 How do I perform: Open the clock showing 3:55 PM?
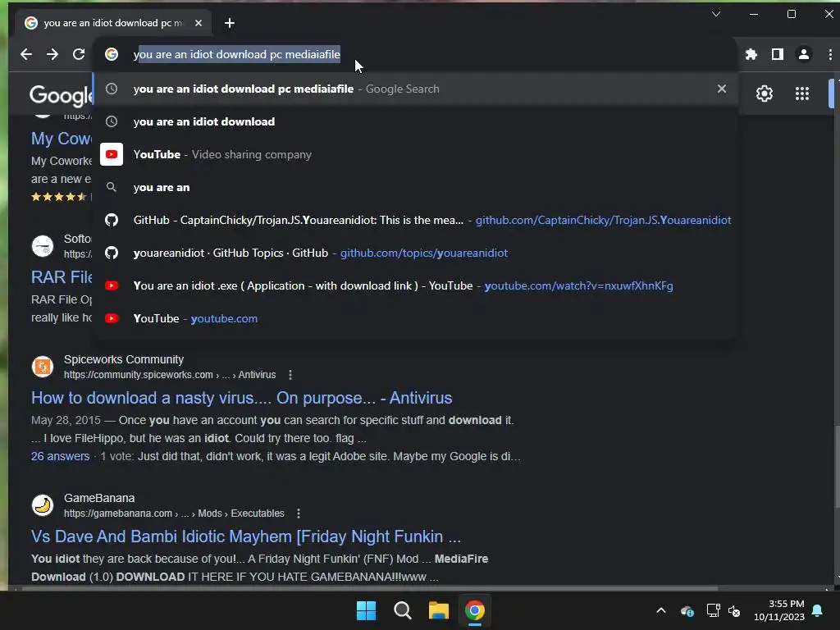(x=779, y=610)
